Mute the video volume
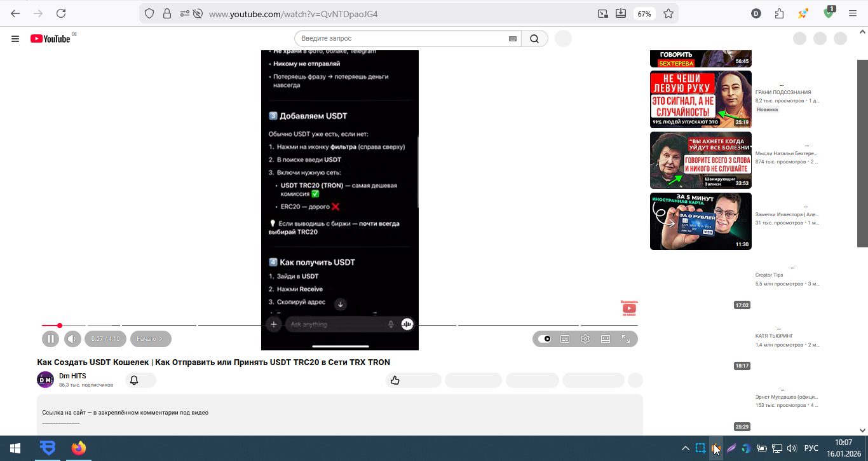 [72, 339]
